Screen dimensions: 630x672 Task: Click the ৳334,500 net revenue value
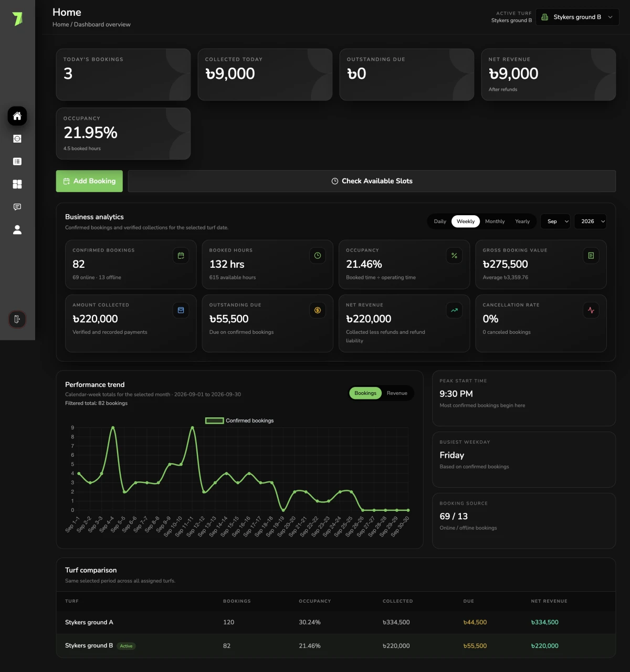[x=545, y=622]
